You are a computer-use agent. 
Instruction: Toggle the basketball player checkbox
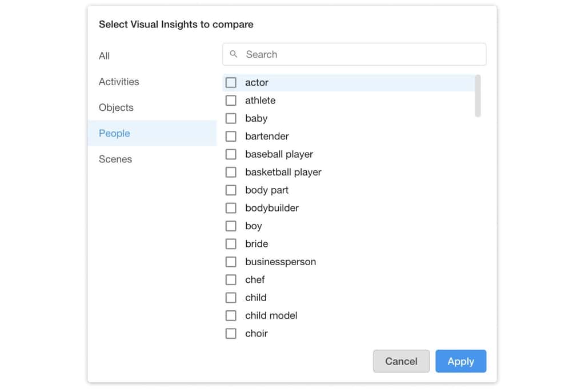tap(231, 172)
